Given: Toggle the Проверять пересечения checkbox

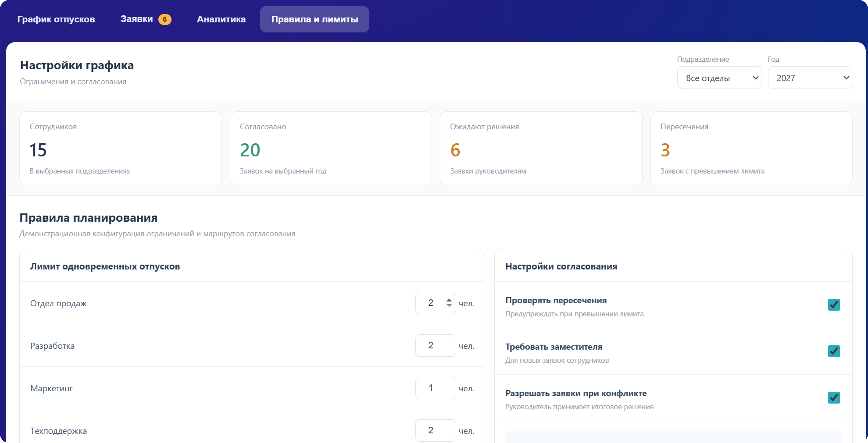Looking at the screenshot, I should click(834, 305).
